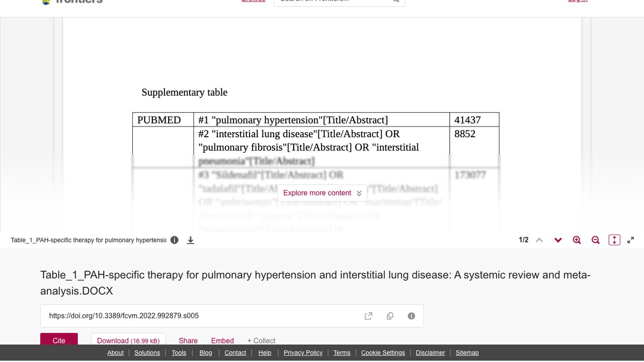The image size is (644, 362).
Task: Open the Disclaimer footer link
Action: [430, 353]
